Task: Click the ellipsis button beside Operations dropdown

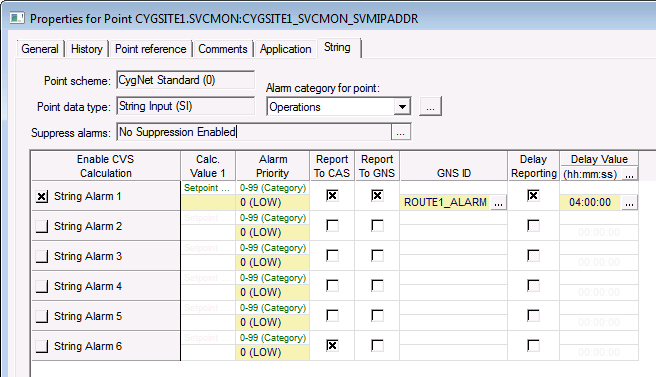Action: 430,107
